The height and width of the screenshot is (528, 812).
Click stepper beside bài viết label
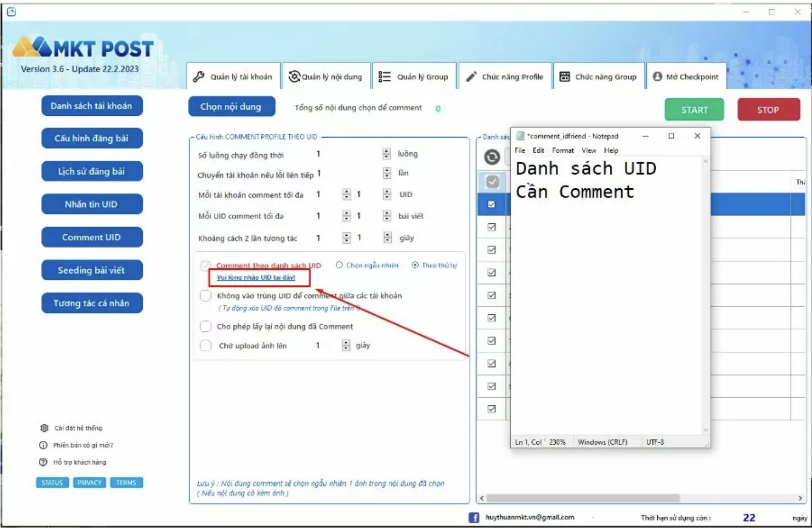[387, 216]
